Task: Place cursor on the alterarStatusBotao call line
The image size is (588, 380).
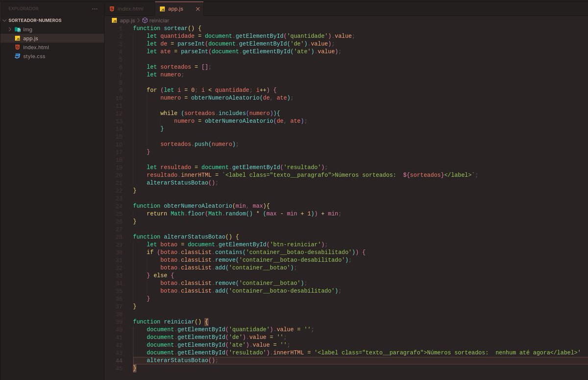Action: 181,360
